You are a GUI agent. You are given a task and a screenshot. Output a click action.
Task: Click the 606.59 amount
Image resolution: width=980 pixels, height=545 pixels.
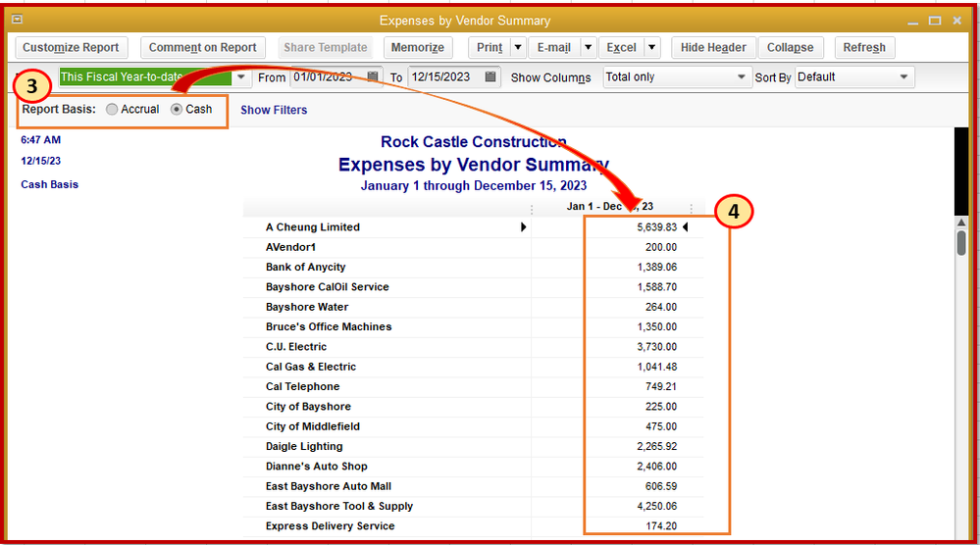[661, 487]
